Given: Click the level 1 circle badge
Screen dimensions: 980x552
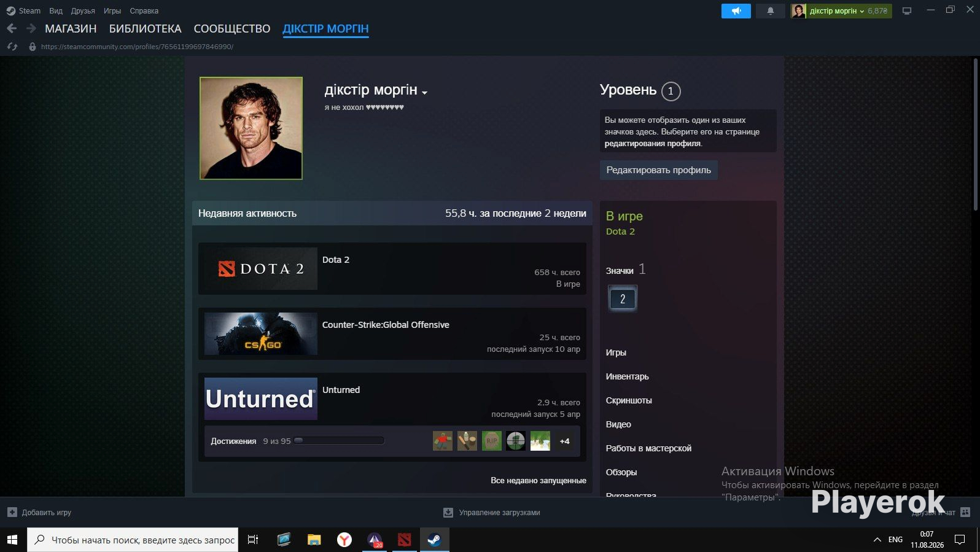Looking at the screenshot, I should (x=671, y=91).
